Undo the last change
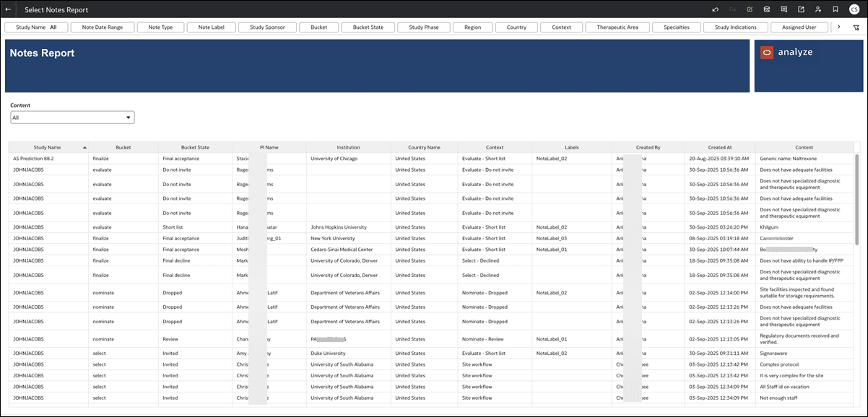Viewport: 868px width, 417px height. [715, 9]
